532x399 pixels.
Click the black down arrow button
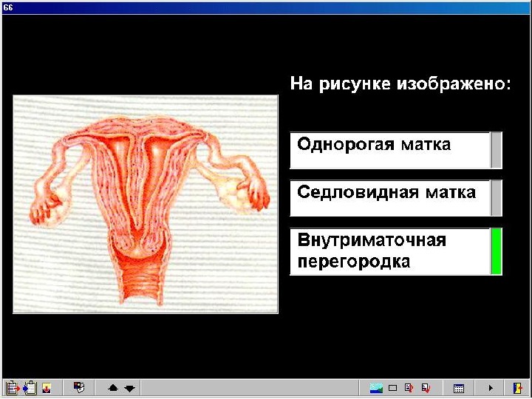click(x=129, y=389)
